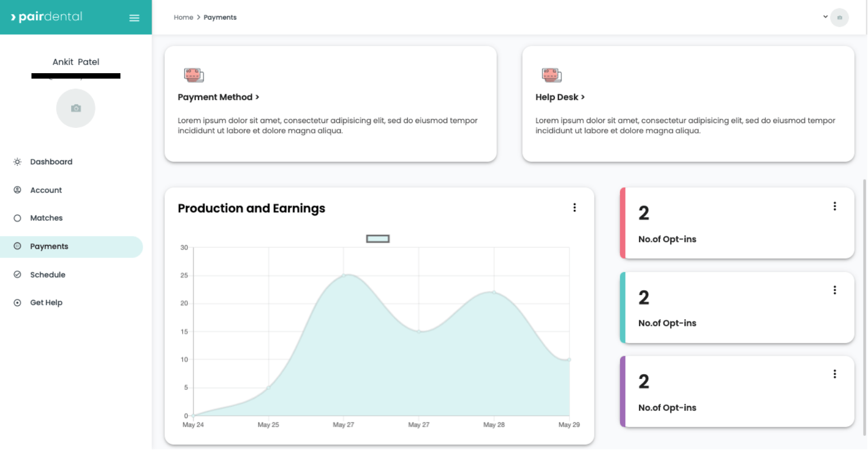Click the Get Help sidebar icon
The height and width of the screenshot is (450, 868).
click(17, 303)
